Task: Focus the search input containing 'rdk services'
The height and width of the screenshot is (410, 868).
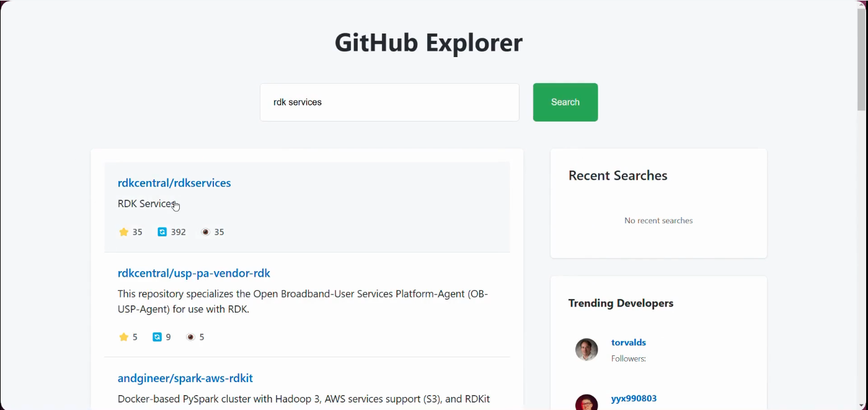Action: click(389, 102)
